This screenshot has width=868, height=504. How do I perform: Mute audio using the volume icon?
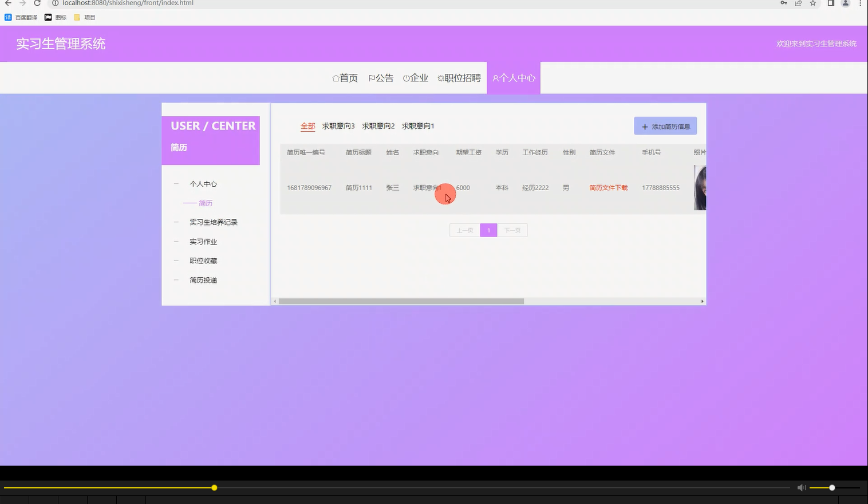[801, 487]
